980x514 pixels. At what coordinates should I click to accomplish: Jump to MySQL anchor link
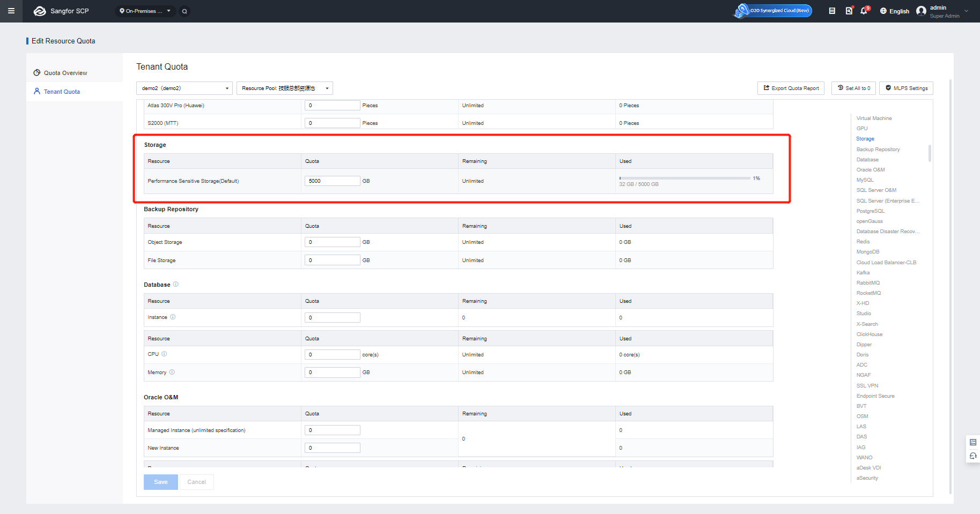(x=865, y=180)
